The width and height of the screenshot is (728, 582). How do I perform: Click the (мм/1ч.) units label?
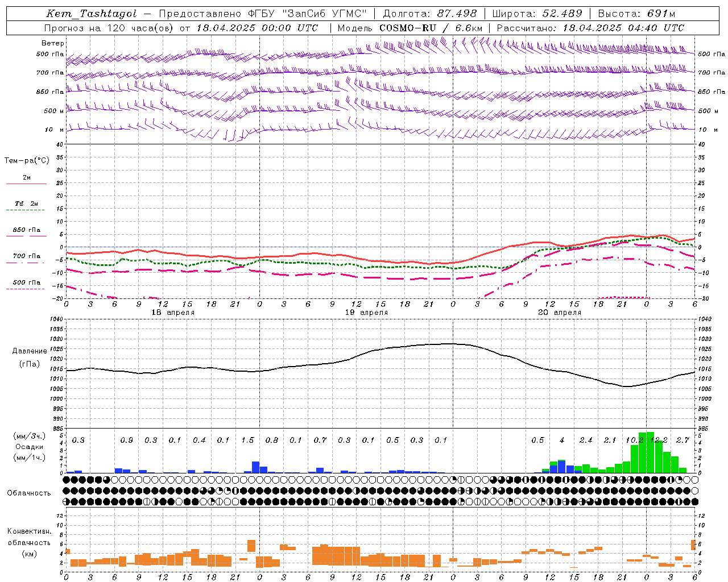(x=29, y=457)
